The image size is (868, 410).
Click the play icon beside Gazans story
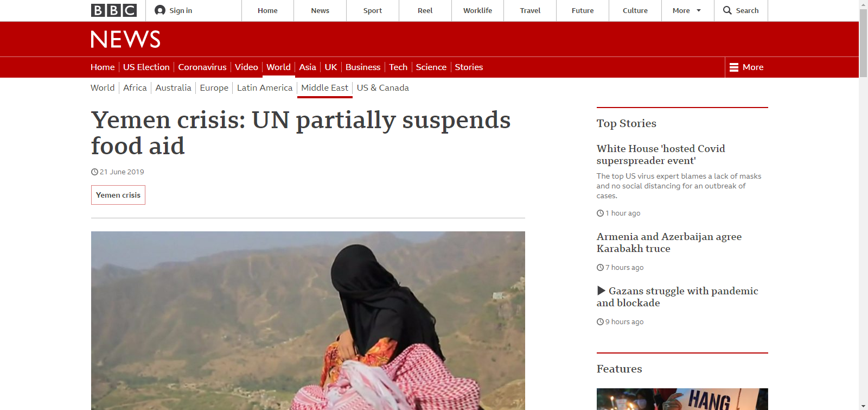tap(601, 291)
